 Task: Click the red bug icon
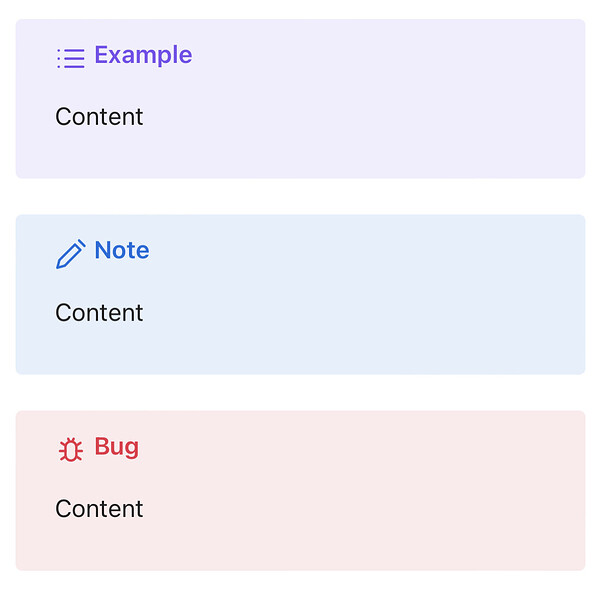71,449
